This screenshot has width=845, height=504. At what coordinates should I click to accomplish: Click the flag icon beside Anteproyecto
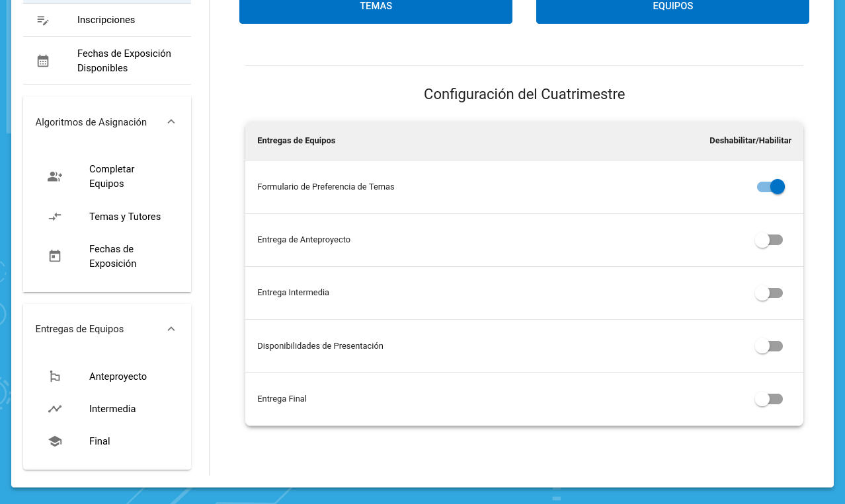tap(55, 377)
